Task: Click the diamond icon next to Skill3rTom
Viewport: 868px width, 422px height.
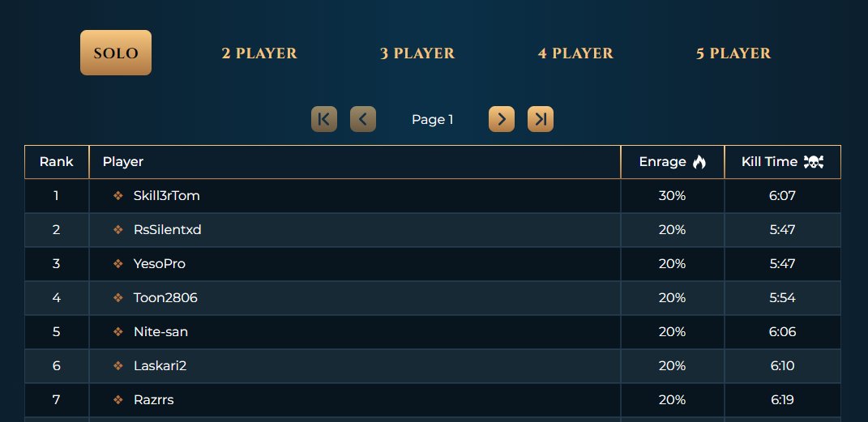Action: tap(118, 195)
